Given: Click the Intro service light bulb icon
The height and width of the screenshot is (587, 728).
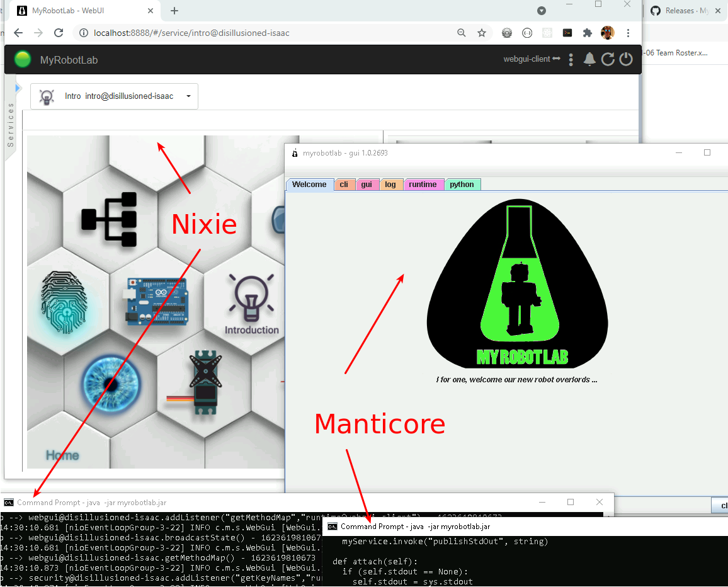Looking at the screenshot, I should [x=47, y=96].
